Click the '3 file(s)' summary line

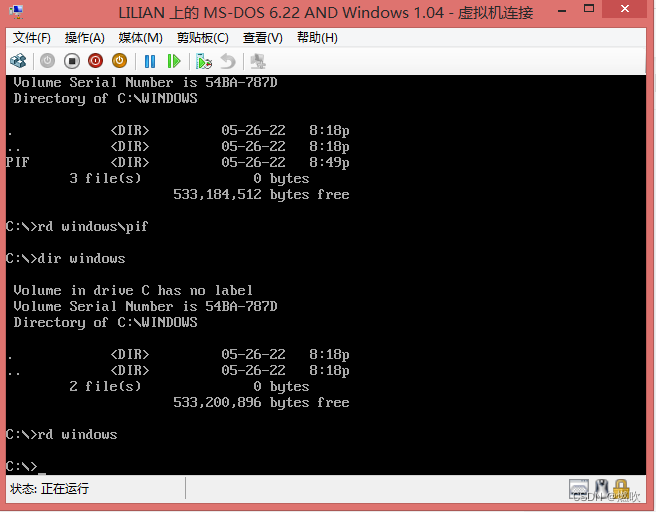point(189,179)
